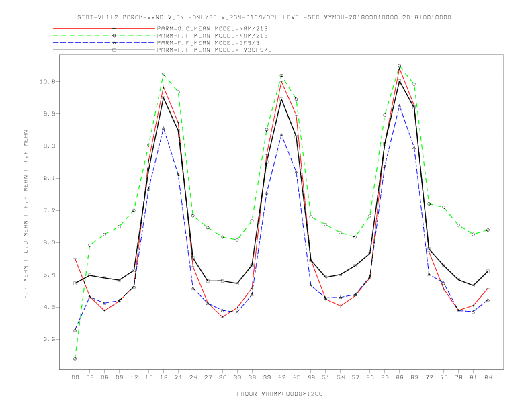Viewport: 532px width, 411px height.
Task: Click x-axis forecast hour label 21
Action: (x=178, y=377)
